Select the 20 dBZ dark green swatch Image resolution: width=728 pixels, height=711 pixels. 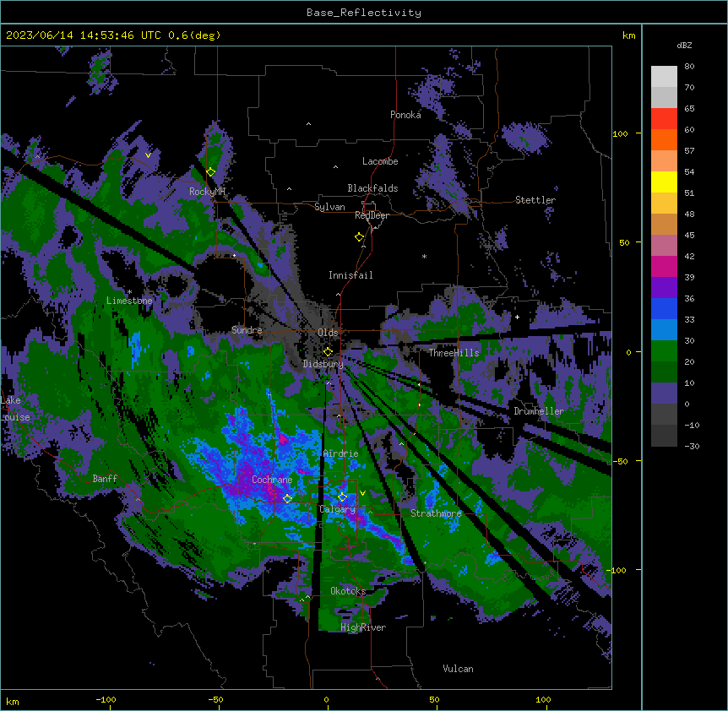point(664,372)
